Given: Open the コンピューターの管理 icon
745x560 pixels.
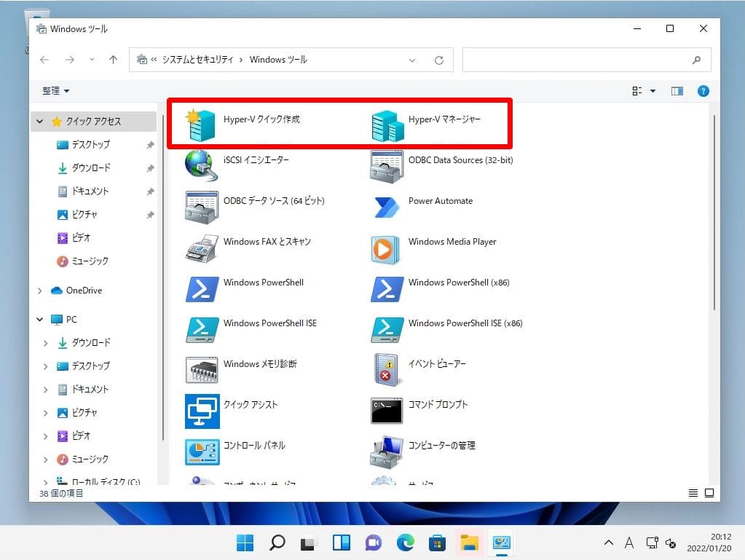Looking at the screenshot, I should 387,451.
